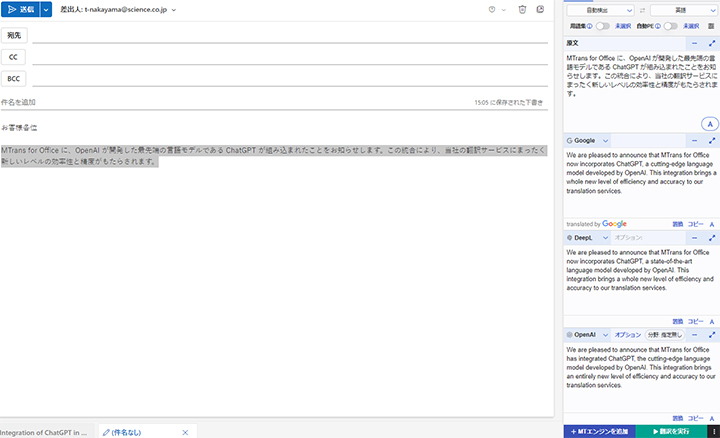Toggle the glossary (用語集) switch
720x438 pixels.
[x=602, y=26]
